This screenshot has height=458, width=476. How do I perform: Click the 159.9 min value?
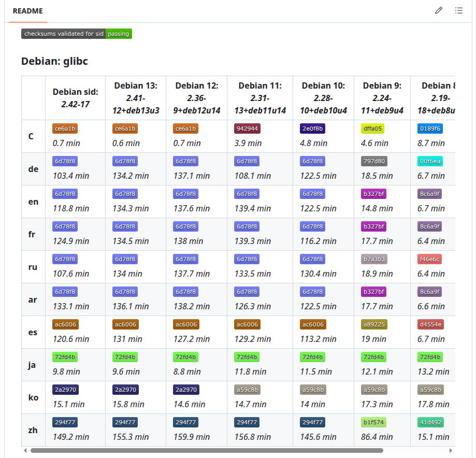[192, 437]
